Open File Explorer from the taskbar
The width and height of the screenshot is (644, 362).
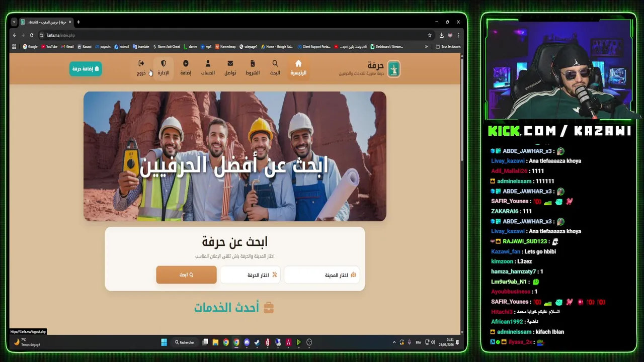[215, 342]
